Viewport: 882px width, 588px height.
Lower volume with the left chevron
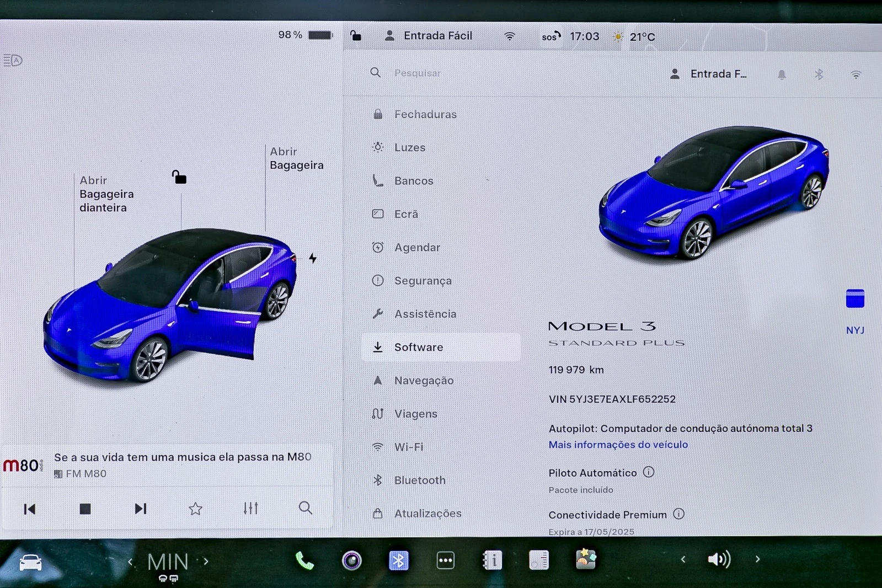[683, 559]
